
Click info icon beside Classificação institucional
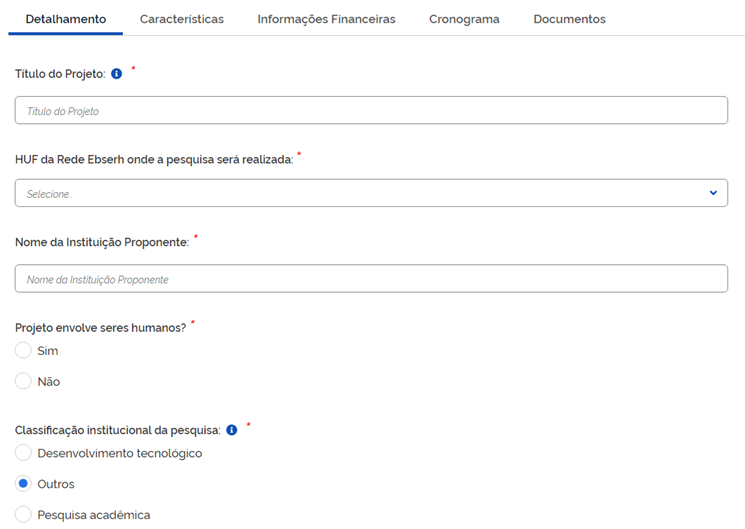[x=232, y=430]
